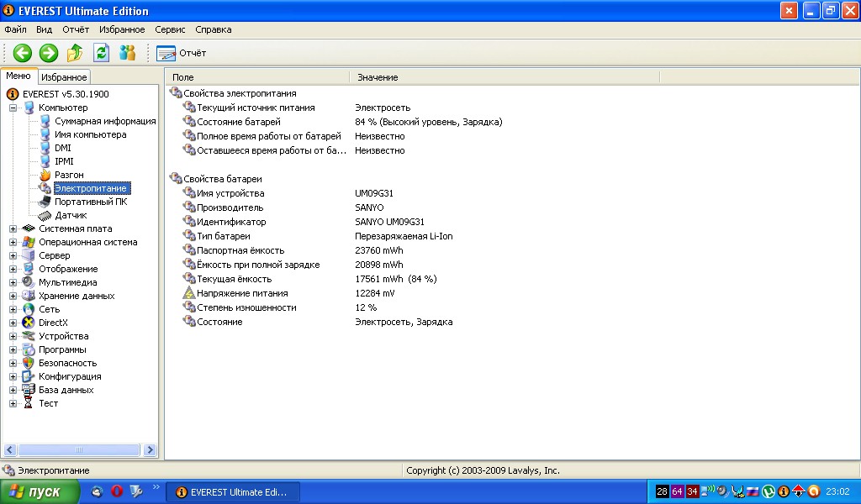Viewport: 861px width, 504px height.
Task: Expand the Устройства tree node
Action: (x=13, y=336)
